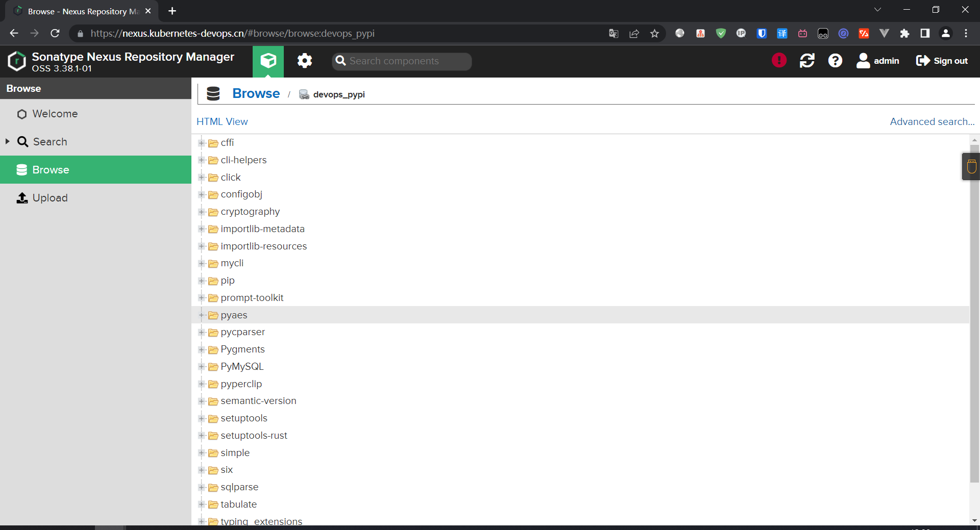Click the Bitwarden shield extension icon

762,34
